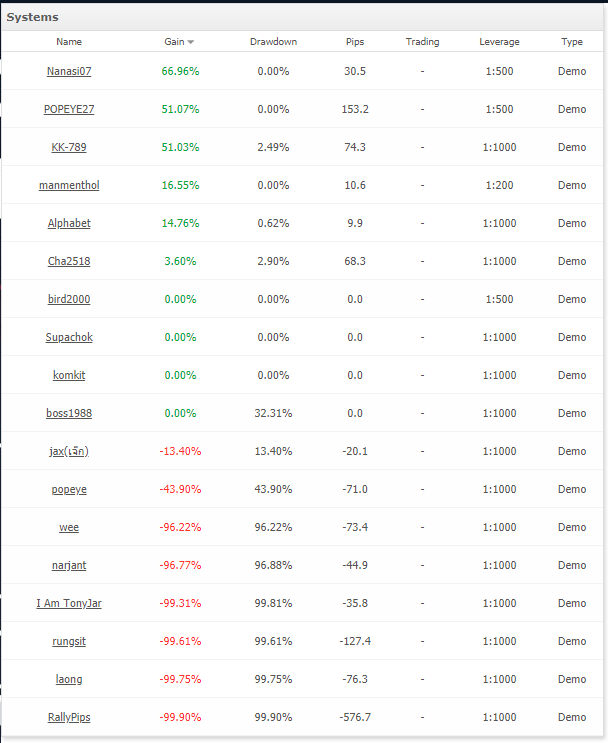The height and width of the screenshot is (743, 608).
Task: Click the I Am TonyJar link
Action: (x=69, y=603)
